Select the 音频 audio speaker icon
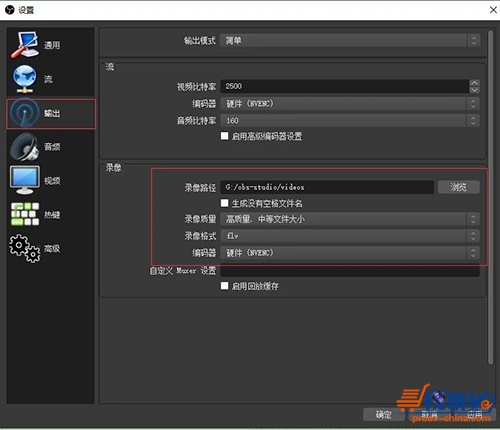The height and width of the screenshot is (430, 500). click(x=24, y=147)
